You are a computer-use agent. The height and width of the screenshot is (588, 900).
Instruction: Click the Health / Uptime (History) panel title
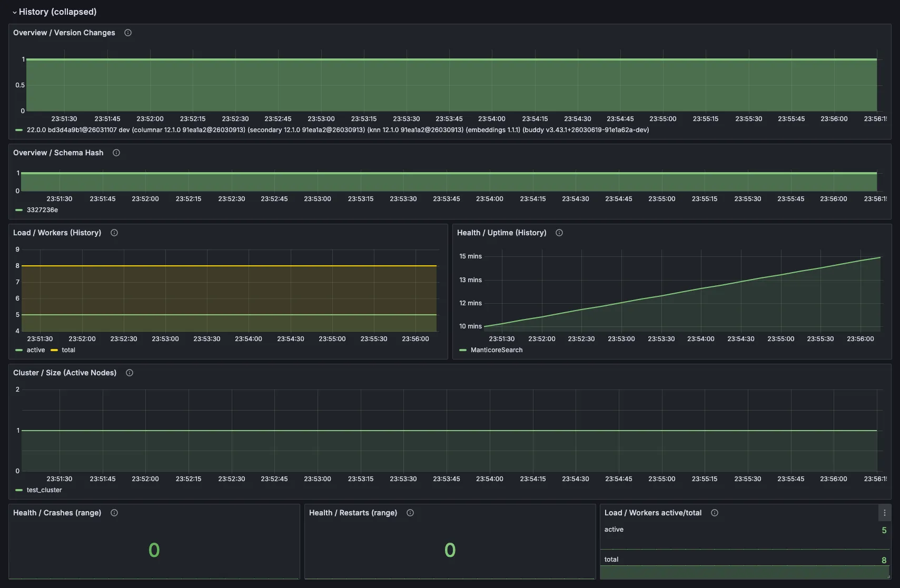(501, 233)
